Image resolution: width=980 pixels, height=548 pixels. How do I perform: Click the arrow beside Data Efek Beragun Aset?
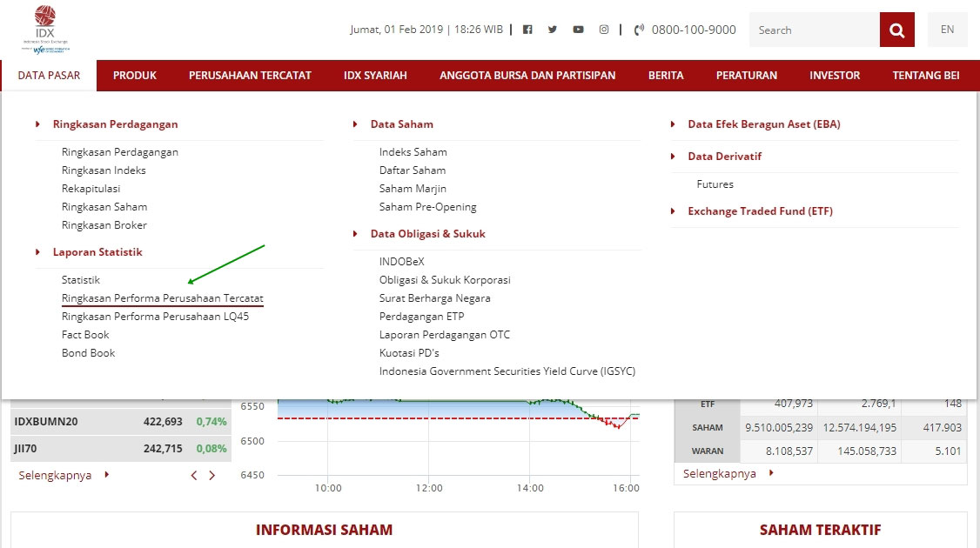[x=673, y=124]
